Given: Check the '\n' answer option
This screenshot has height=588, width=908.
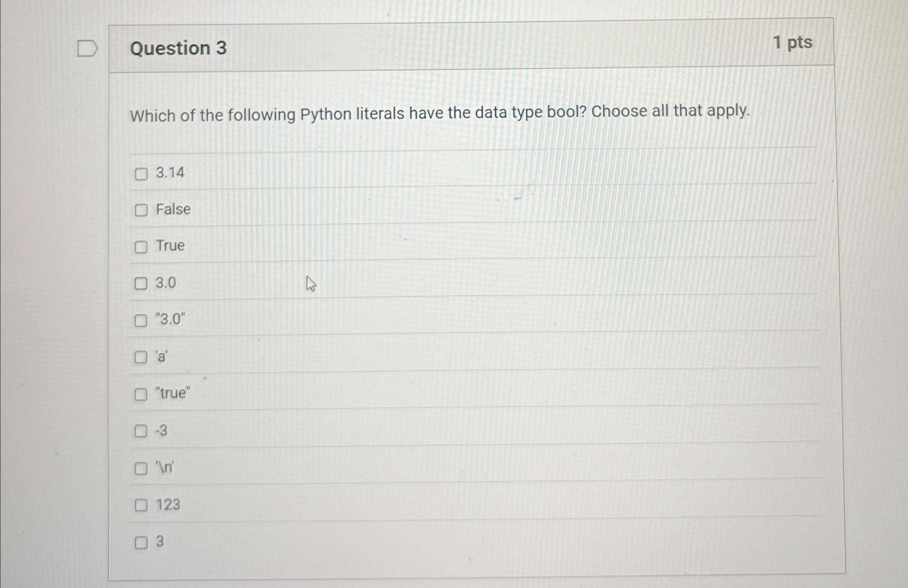Looking at the screenshot, I should pos(142,468).
